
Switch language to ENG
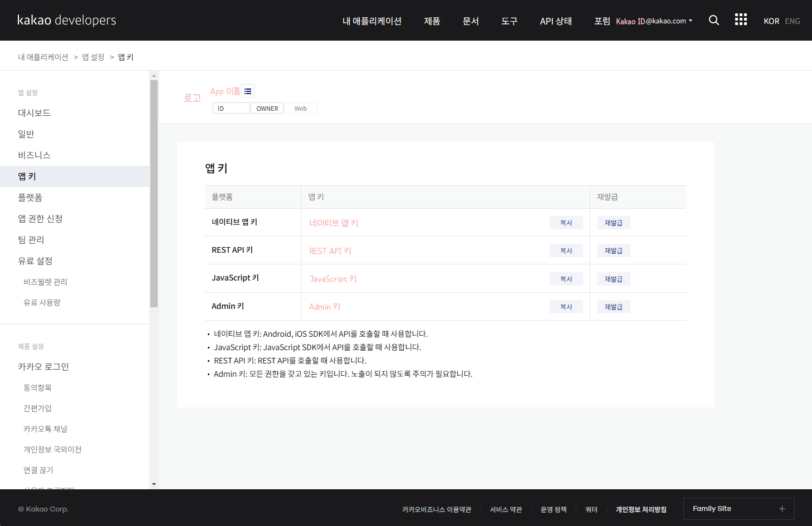(793, 21)
